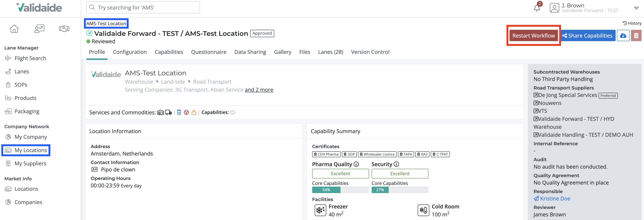Switch to the Files tab

305,52
